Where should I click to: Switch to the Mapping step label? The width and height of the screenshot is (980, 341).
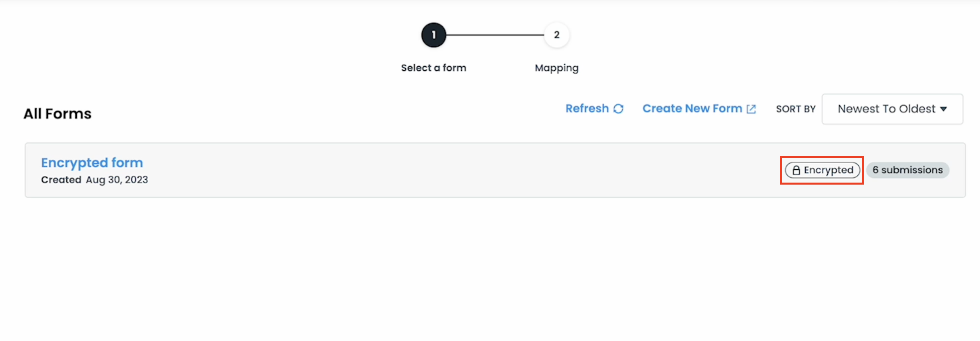556,68
